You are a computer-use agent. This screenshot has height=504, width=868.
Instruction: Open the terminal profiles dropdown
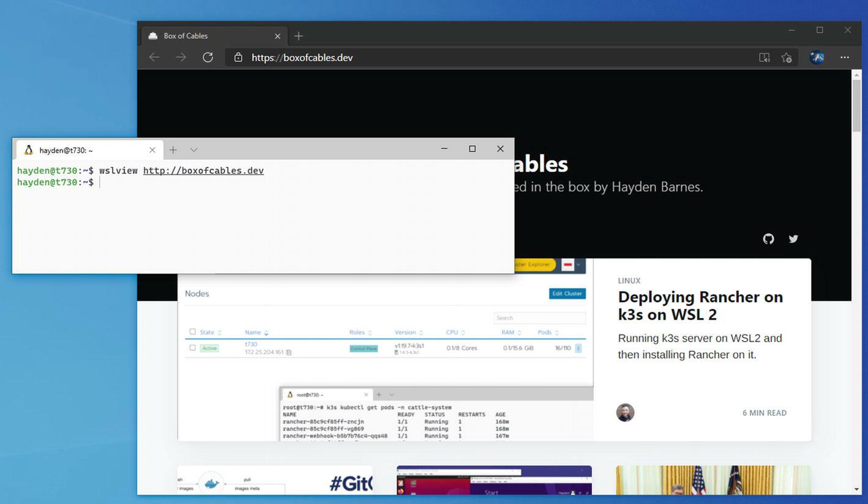(193, 150)
